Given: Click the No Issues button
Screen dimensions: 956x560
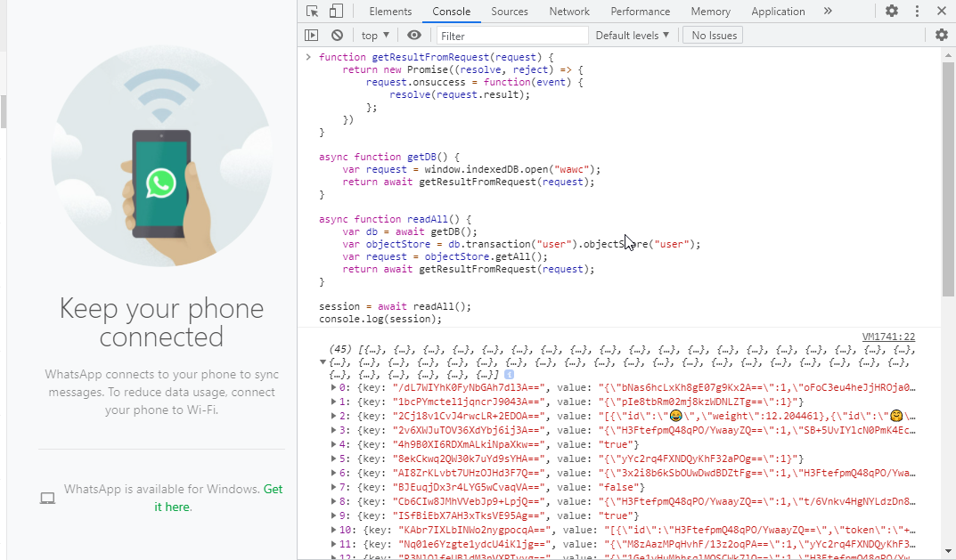Looking at the screenshot, I should coord(714,36).
